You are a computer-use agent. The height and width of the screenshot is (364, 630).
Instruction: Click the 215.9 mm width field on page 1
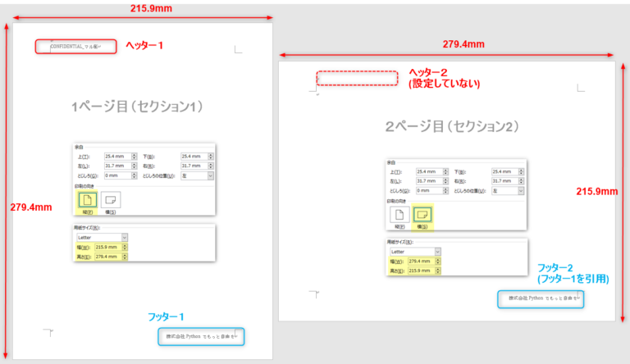[x=108, y=247]
